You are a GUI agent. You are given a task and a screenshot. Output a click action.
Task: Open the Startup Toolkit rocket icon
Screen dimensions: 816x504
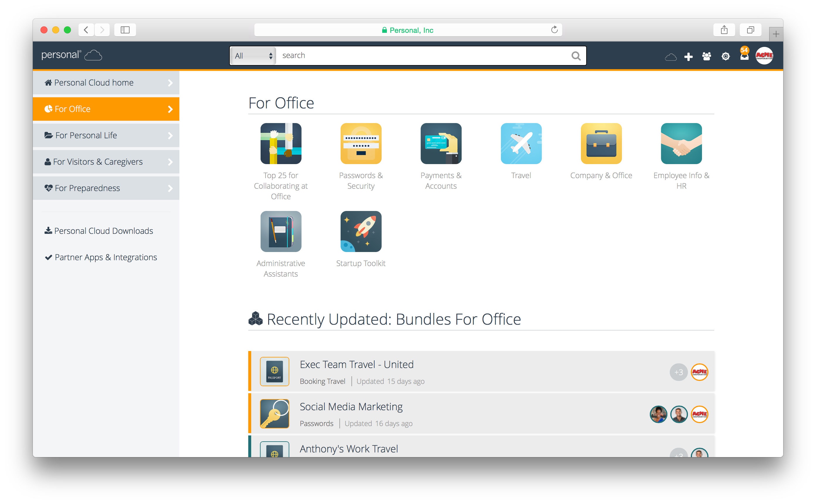pos(361,231)
